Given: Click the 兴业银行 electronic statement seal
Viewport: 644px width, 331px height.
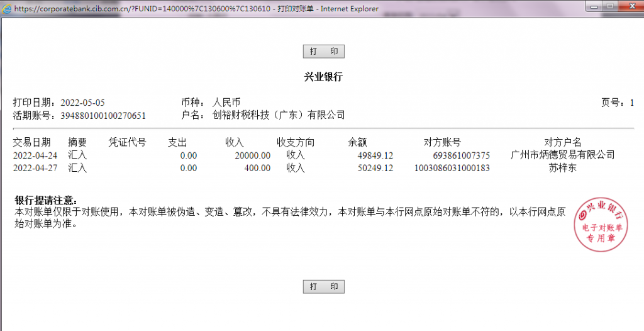Looking at the screenshot, I should pyautogui.click(x=601, y=225).
